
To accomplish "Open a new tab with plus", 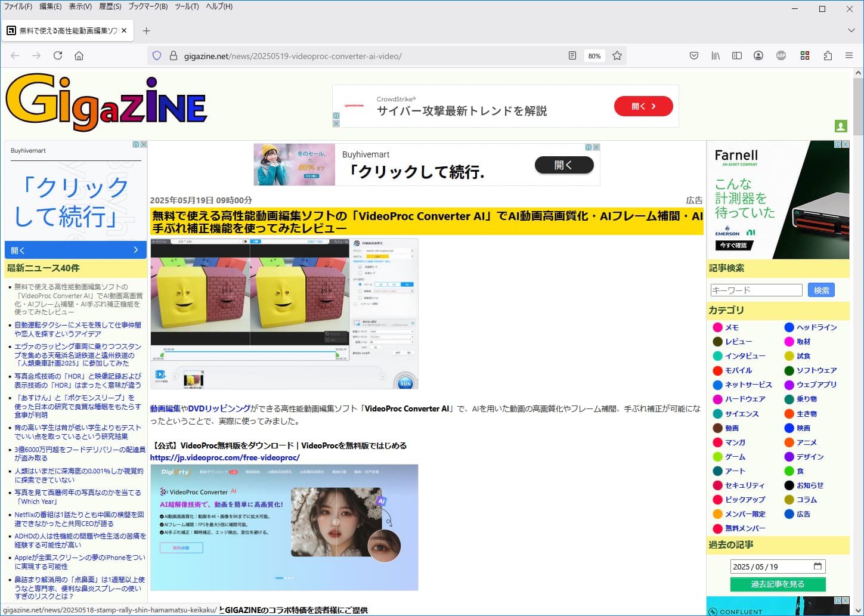I will [147, 30].
